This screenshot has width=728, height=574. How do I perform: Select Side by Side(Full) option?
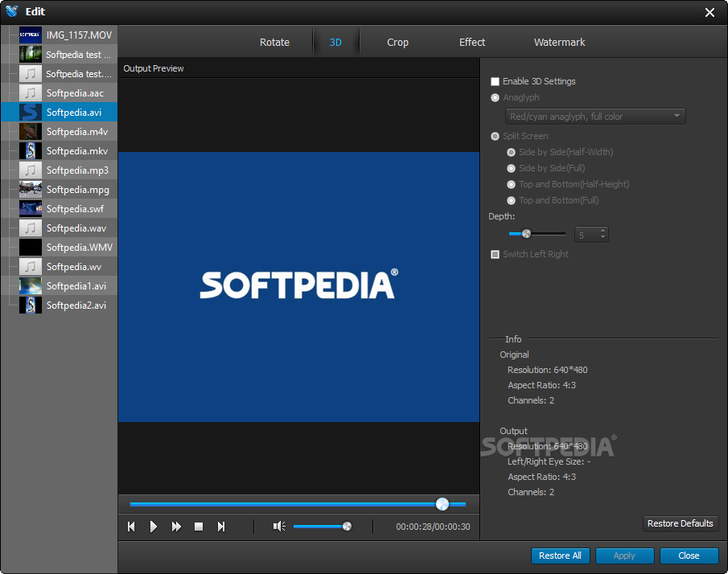(511, 169)
